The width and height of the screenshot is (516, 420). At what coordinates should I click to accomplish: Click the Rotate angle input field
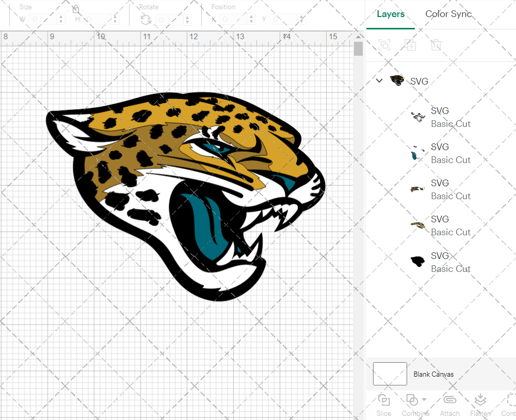point(169,20)
